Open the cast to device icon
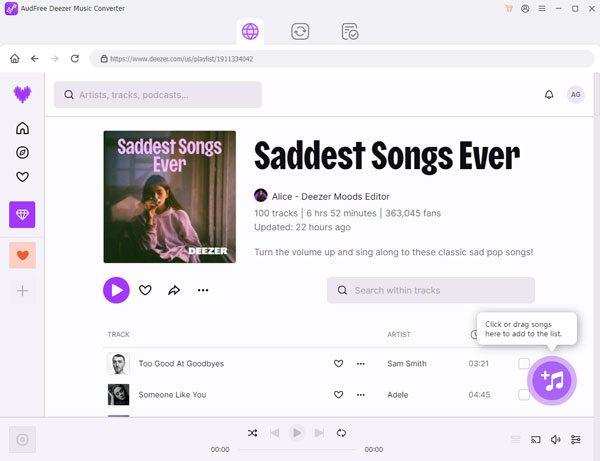 pos(536,440)
